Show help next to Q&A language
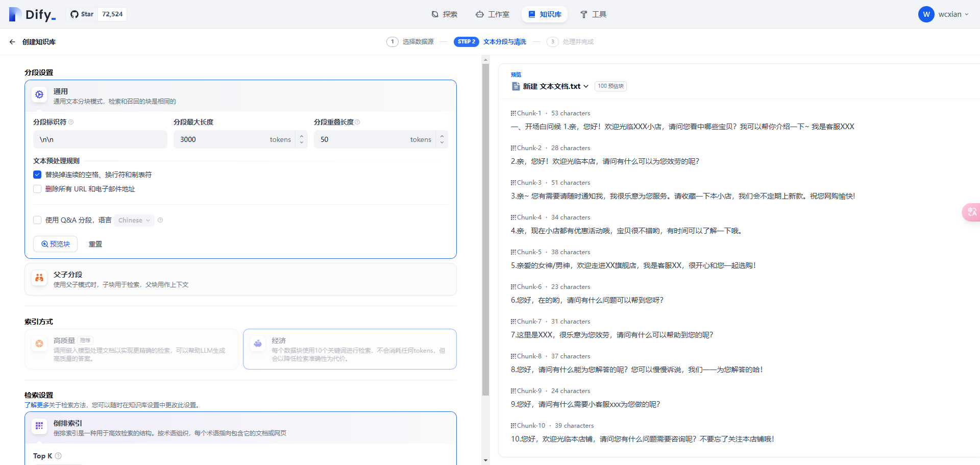The image size is (980, 465). 160,220
